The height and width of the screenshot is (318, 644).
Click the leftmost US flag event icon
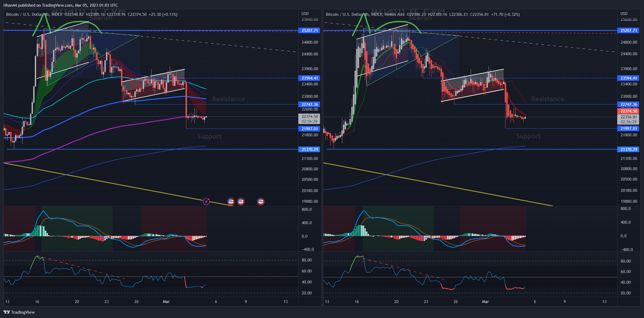(231, 201)
